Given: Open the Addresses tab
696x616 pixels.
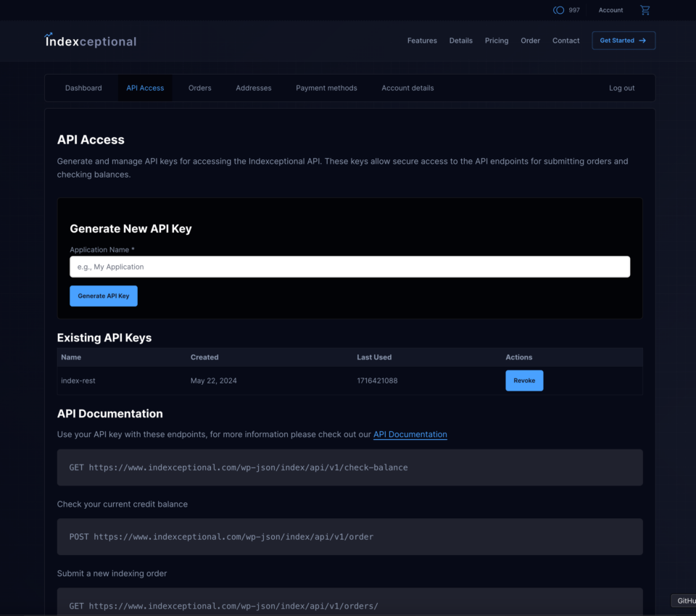Looking at the screenshot, I should point(254,88).
